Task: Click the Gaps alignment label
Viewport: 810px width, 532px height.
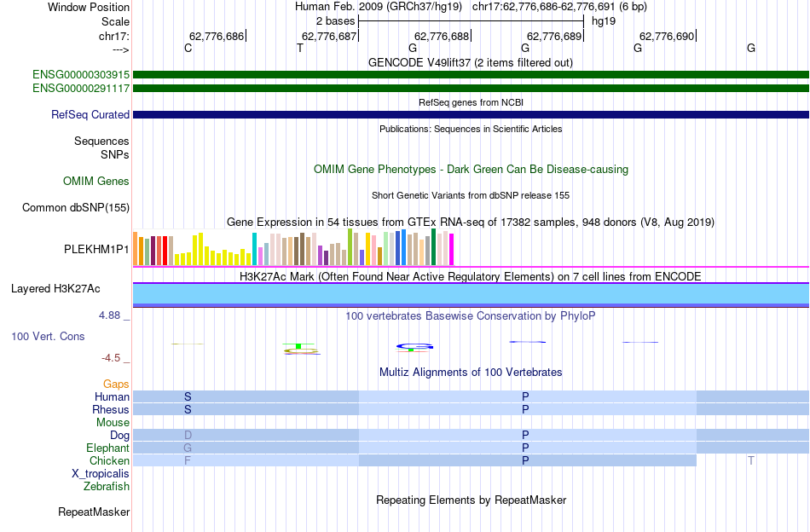Action: pos(116,384)
